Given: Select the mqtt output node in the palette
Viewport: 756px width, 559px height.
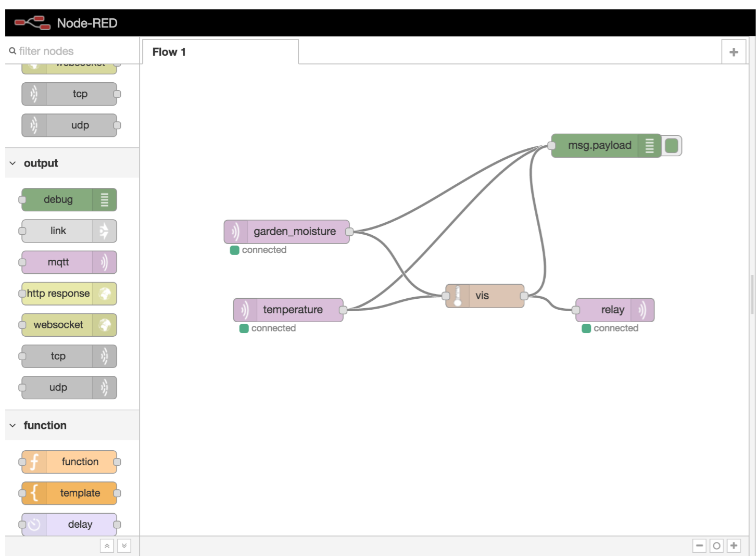Looking at the screenshot, I should tap(68, 262).
